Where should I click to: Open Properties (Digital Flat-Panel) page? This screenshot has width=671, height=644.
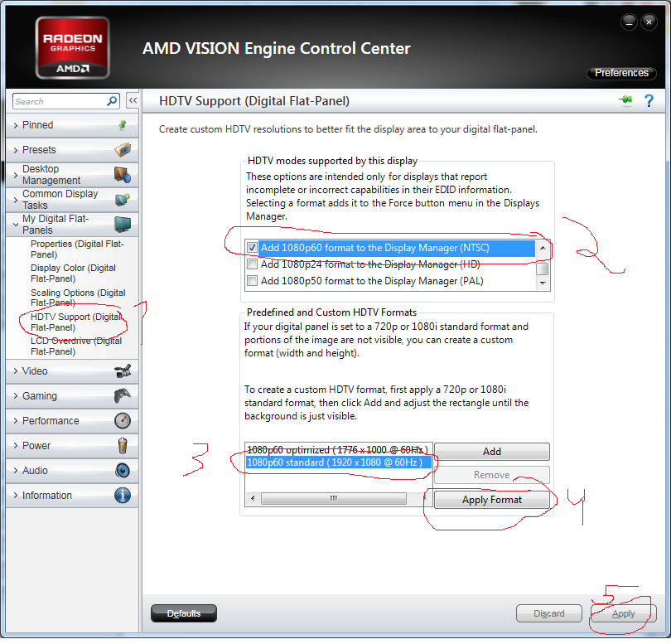pos(77,249)
